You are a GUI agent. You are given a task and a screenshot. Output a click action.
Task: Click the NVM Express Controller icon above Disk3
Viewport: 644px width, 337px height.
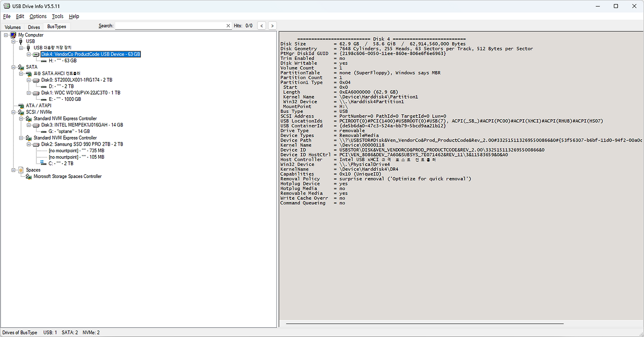[x=29, y=118]
